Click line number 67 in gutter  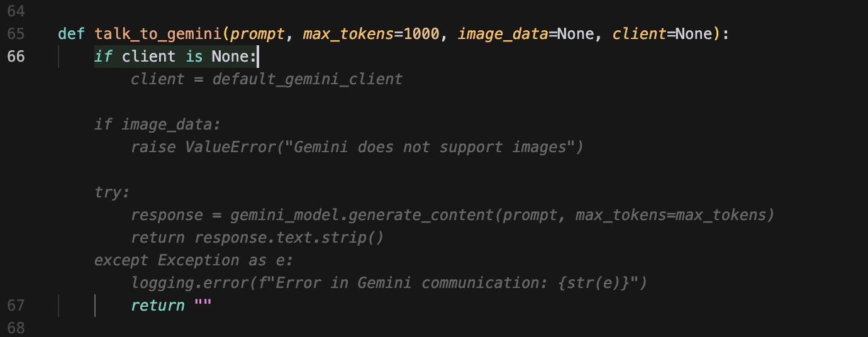tap(16, 305)
